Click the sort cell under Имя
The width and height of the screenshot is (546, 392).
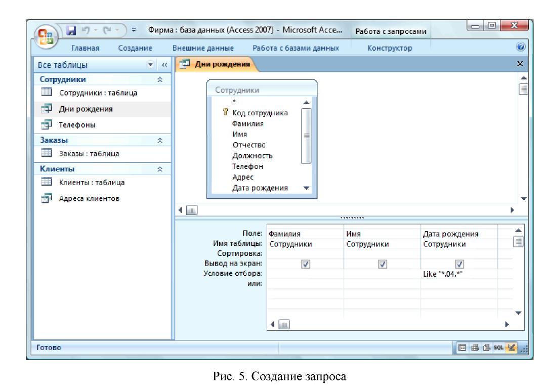coord(382,254)
